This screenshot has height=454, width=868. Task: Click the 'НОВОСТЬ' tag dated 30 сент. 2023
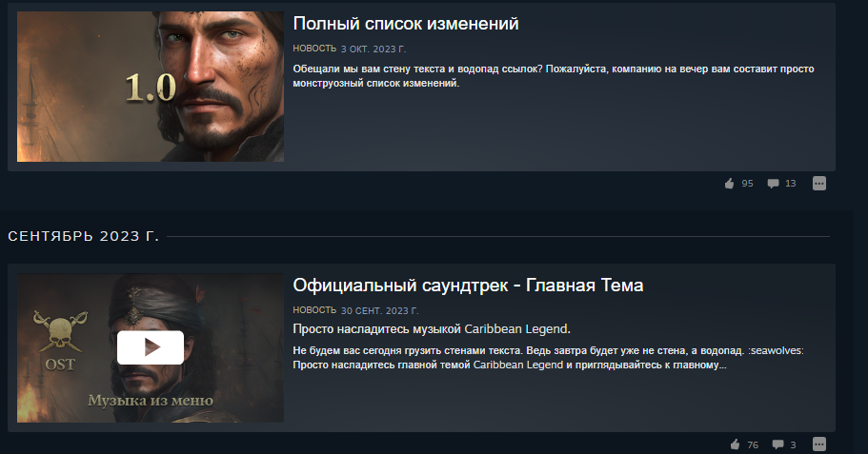coord(314,310)
